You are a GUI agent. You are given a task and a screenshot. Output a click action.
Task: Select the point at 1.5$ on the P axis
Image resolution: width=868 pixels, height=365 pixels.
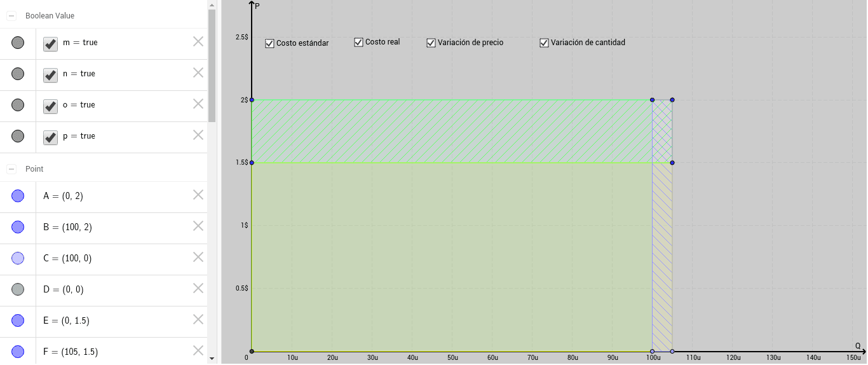point(252,163)
